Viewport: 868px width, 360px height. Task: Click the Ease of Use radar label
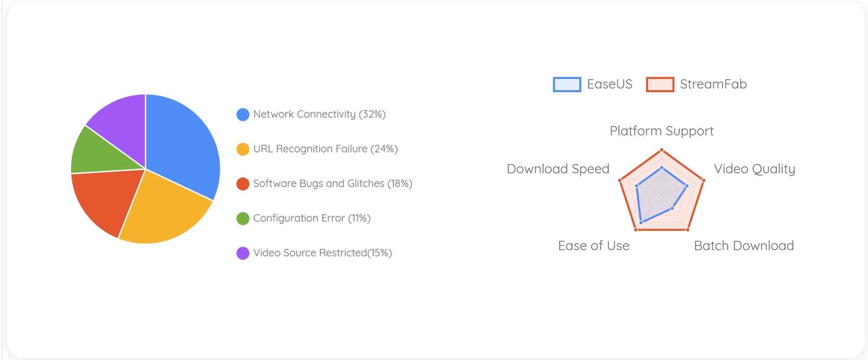tap(594, 246)
